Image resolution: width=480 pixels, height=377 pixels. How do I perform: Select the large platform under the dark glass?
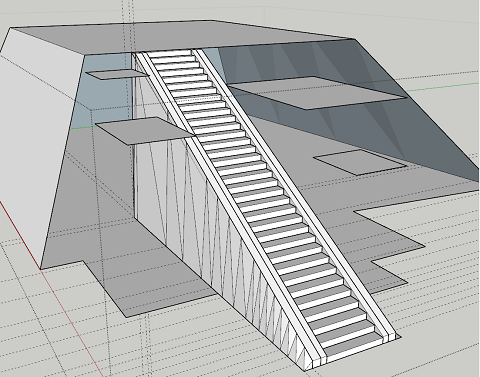click(x=317, y=92)
